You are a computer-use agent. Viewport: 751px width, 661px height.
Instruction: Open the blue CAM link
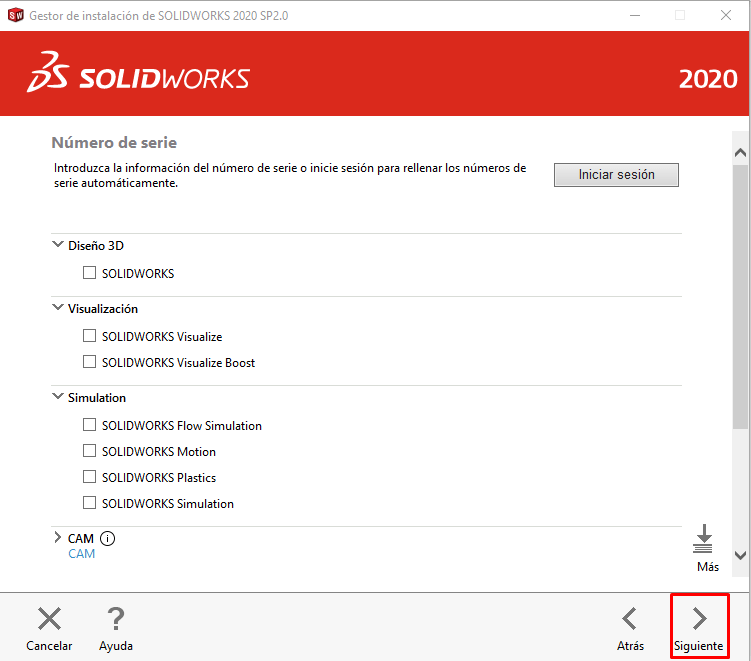[81, 554]
